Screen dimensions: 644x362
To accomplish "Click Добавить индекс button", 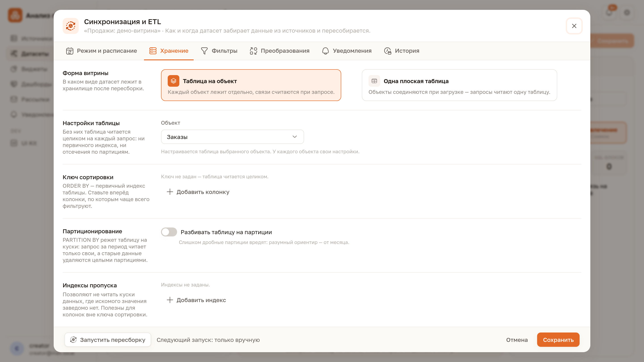I will (x=196, y=300).
